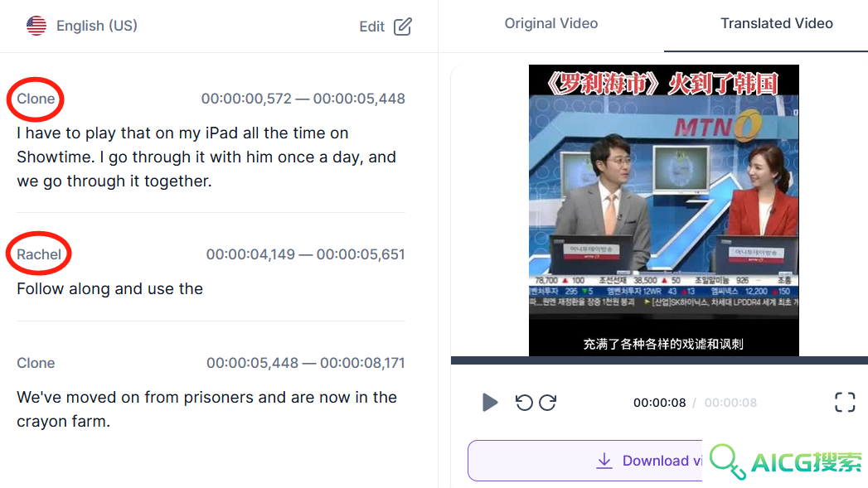868x488 pixels.
Task: Click the Download video button
Action: pos(585,461)
